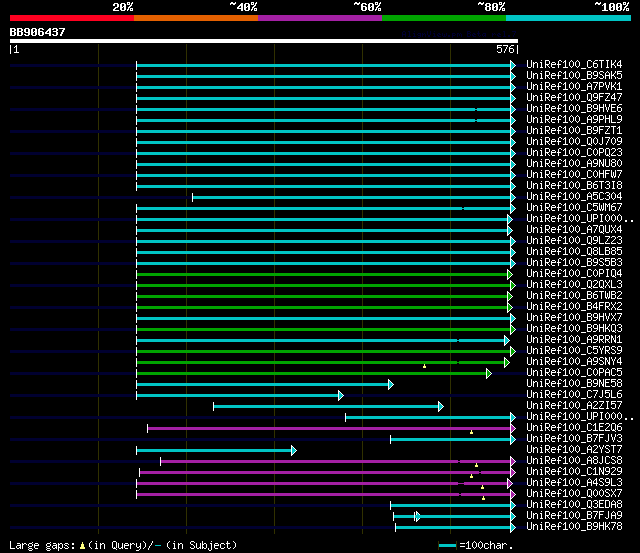The image size is (640, 553).
Task: Select the UniRef100_C1E2Q6 label
Action: coord(574,428)
